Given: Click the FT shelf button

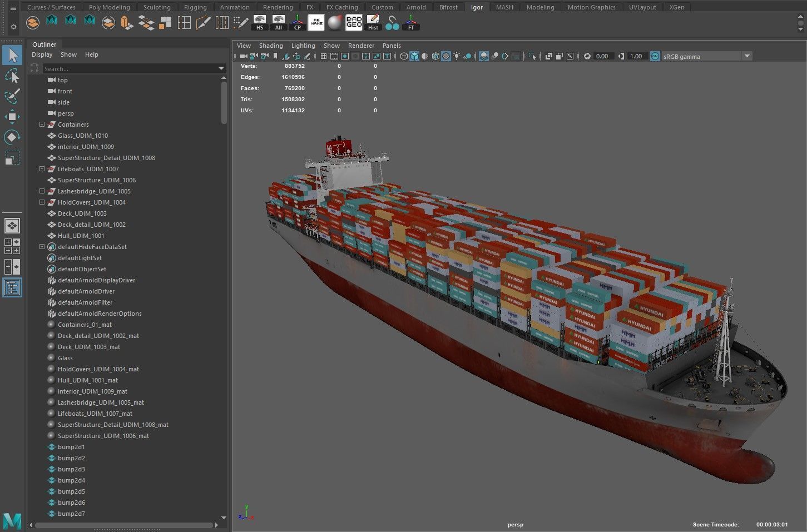Looking at the screenshot, I should [411, 23].
